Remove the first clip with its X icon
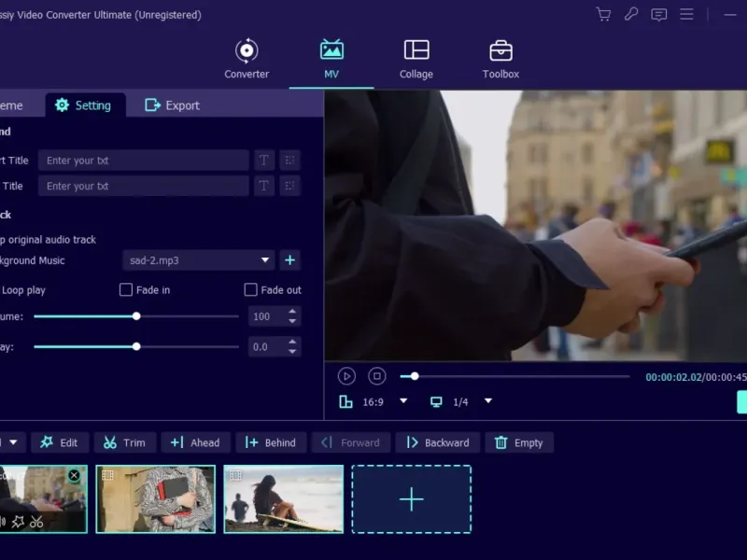The image size is (747, 560). [x=74, y=476]
